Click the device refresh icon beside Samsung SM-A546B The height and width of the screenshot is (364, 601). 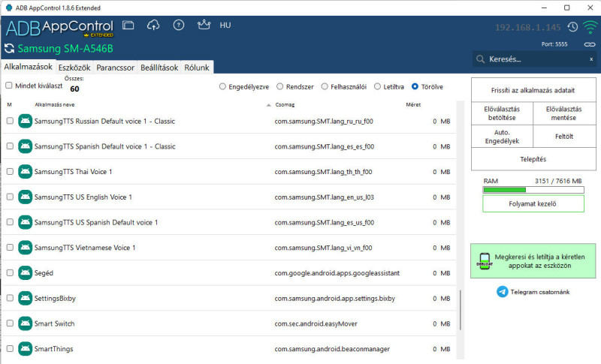pyautogui.click(x=9, y=49)
